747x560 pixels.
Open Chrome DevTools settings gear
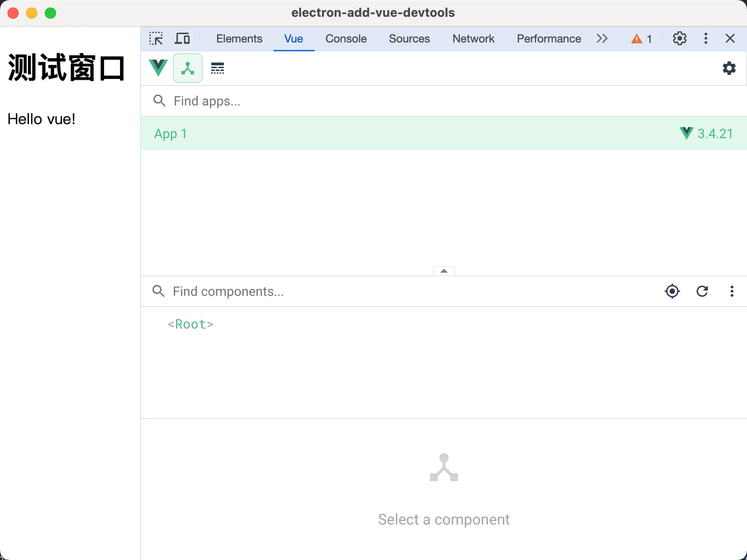[679, 39]
